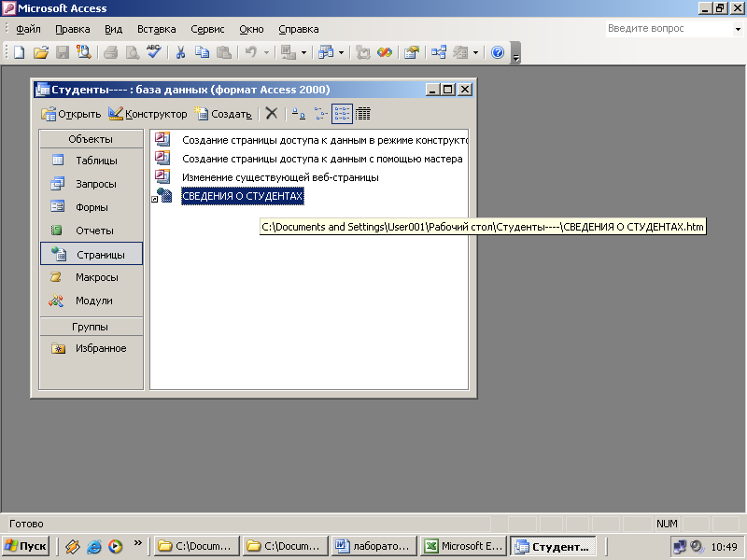Open the Файл menu
This screenshot has height=560, width=747.
(x=29, y=29)
